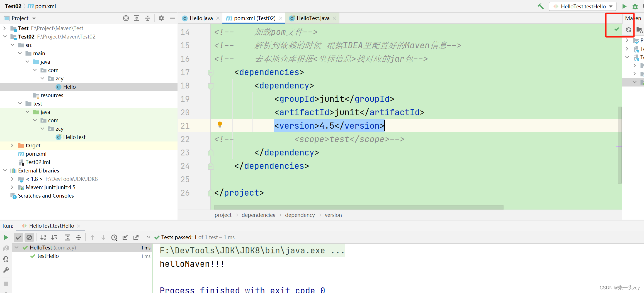Click dependencies in the editor breadcrumb
Screen dimensions: 644x293
258,215
